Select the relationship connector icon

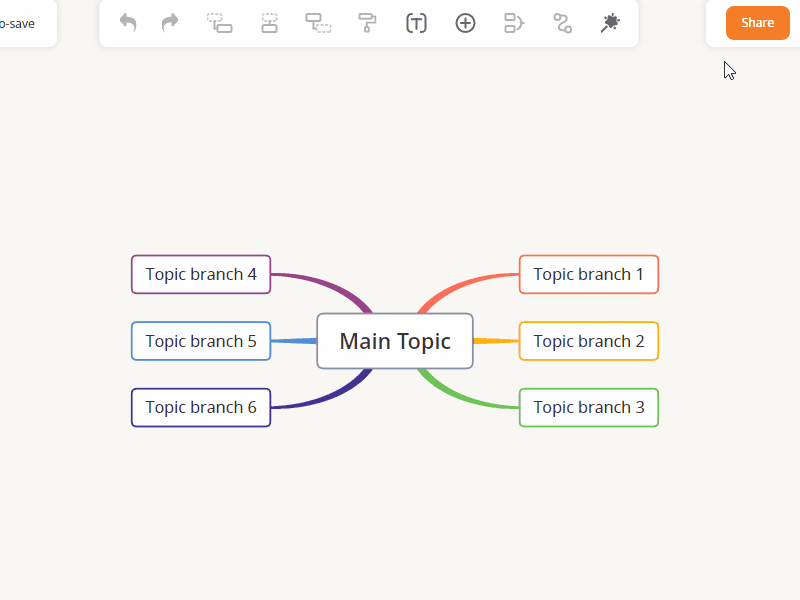click(x=562, y=22)
